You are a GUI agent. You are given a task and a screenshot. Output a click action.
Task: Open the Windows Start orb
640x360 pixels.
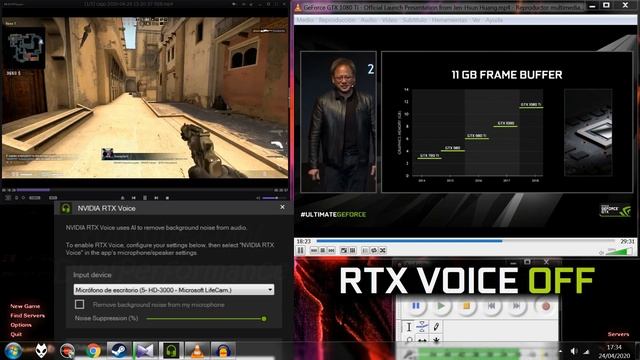13,351
